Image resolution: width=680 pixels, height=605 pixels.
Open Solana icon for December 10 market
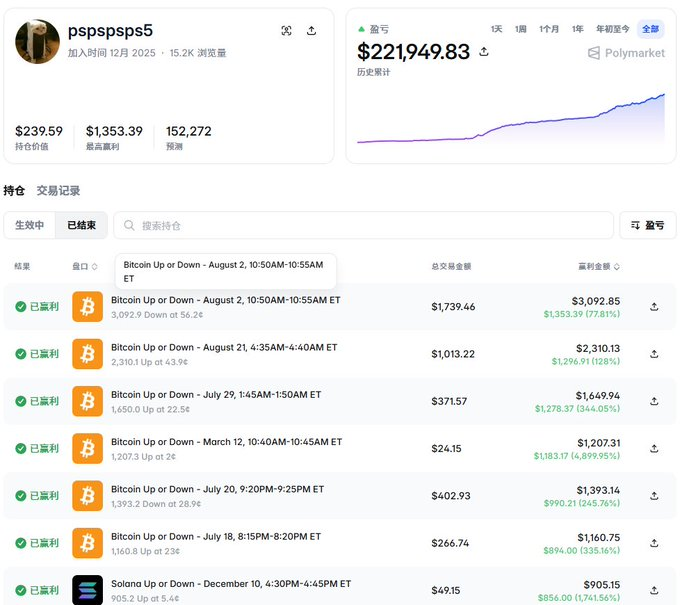pyautogui.click(x=88, y=590)
